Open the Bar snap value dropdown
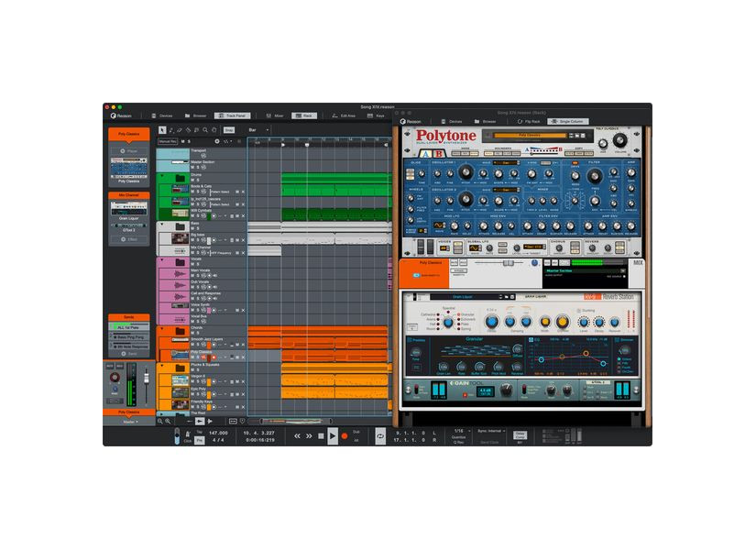The height and width of the screenshot is (550, 756). (x=259, y=130)
